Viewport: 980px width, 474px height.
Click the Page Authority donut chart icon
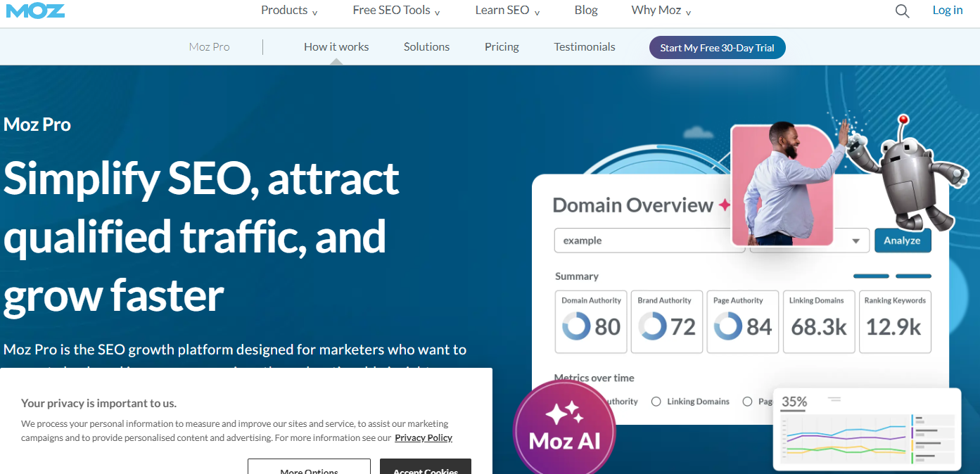tap(728, 326)
